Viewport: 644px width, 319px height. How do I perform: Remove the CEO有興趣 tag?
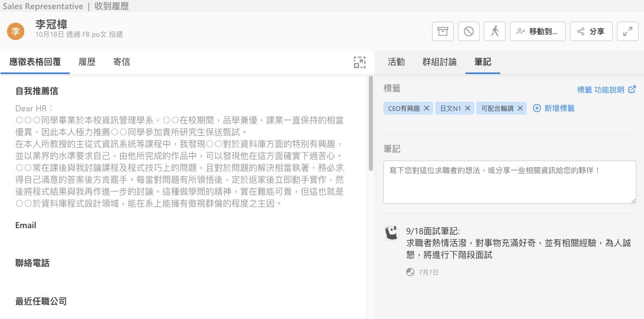tap(426, 108)
